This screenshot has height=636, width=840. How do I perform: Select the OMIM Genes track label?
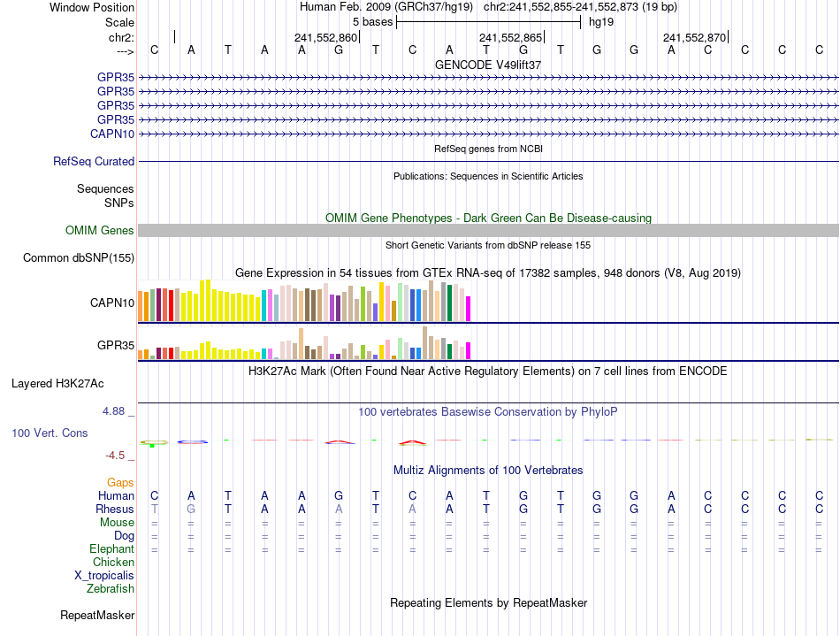[100, 230]
